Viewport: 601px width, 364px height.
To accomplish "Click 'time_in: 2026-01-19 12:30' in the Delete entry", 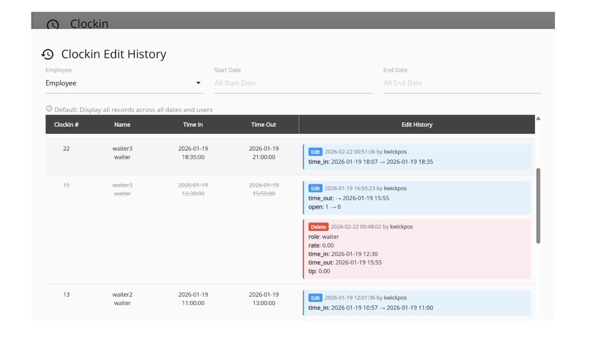I will (x=343, y=254).
